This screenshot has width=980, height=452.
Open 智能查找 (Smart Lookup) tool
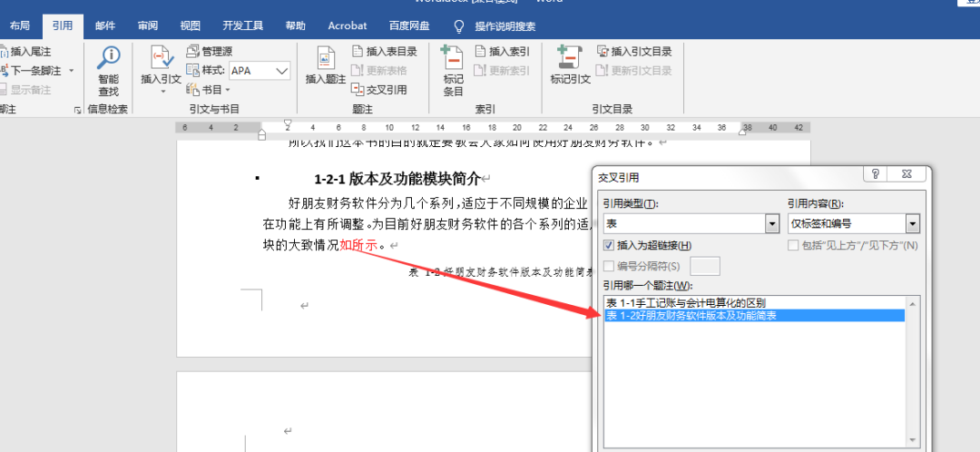tap(108, 71)
